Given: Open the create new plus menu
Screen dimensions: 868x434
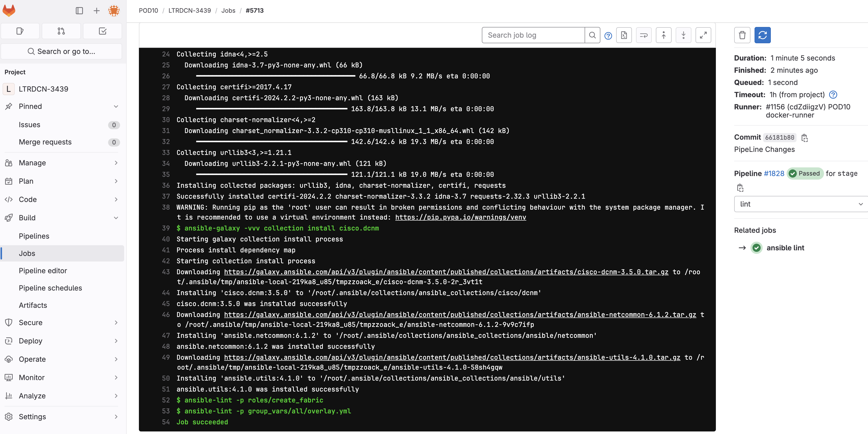Looking at the screenshot, I should (96, 11).
